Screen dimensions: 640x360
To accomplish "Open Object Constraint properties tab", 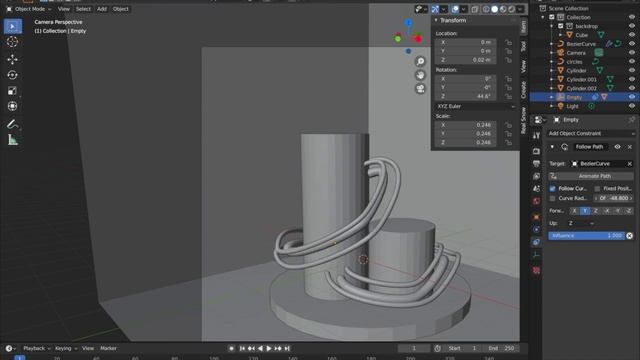I will click(x=536, y=242).
